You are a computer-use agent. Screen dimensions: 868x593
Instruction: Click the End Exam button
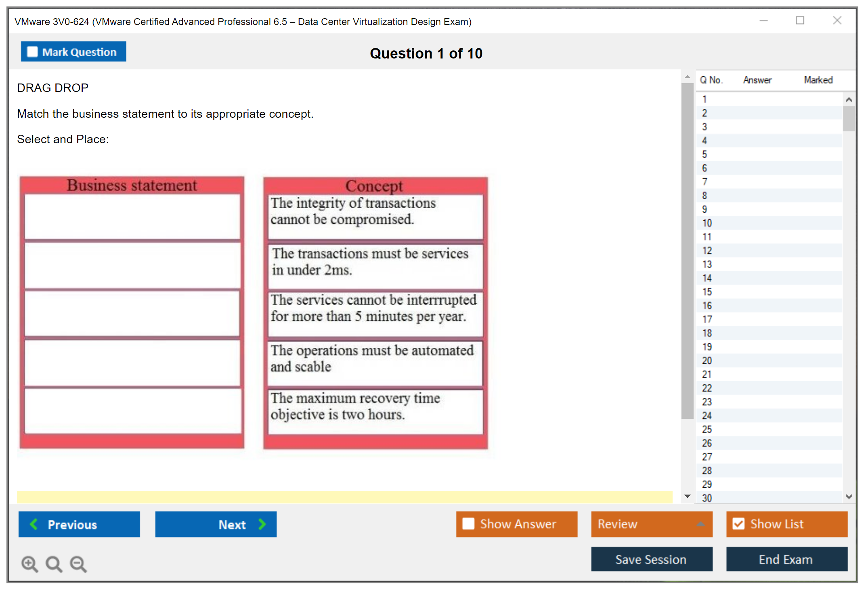pyautogui.click(x=786, y=559)
